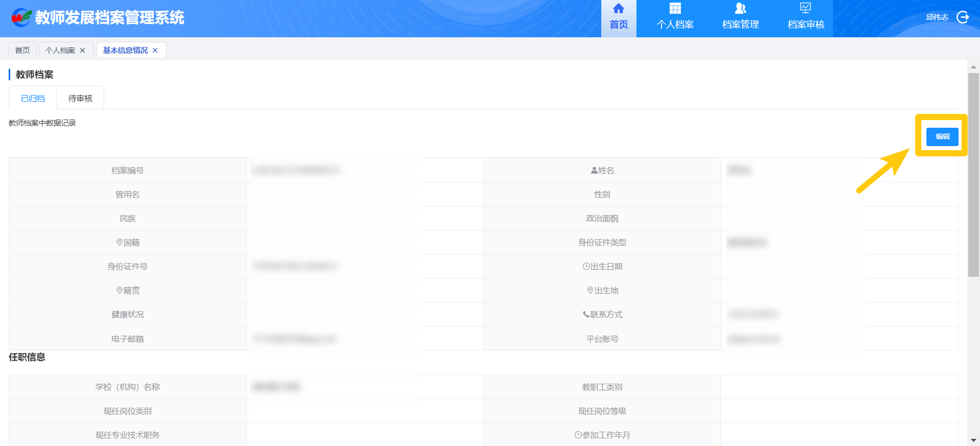The width and height of the screenshot is (980, 446).
Task: Click the 教师档案 section heading
Action: pyautogui.click(x=35, y=75)
